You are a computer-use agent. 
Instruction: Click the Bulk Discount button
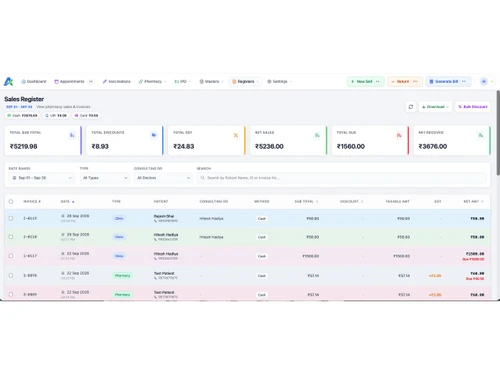coord(472,107)
